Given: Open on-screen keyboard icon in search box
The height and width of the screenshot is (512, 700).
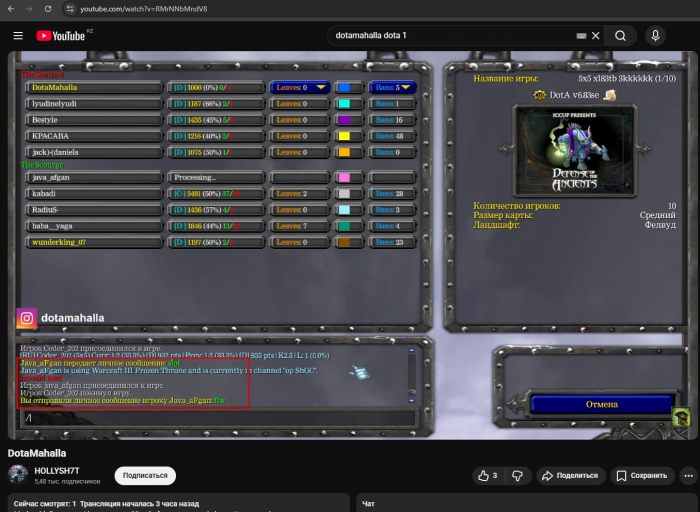Looking at the screenshot, I should pos(581,36).
